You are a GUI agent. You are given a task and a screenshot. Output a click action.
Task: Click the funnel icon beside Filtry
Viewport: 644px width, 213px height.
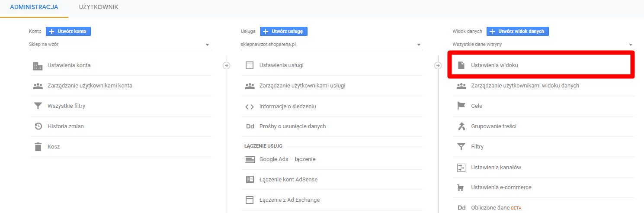[461, 147]
